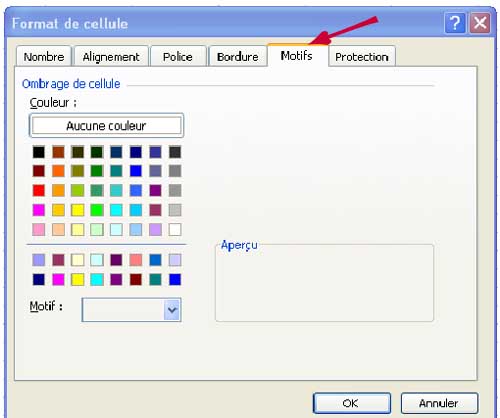The image size is (500, 418).
Task: Pick the black color swatch
Action: click(39, 152)
